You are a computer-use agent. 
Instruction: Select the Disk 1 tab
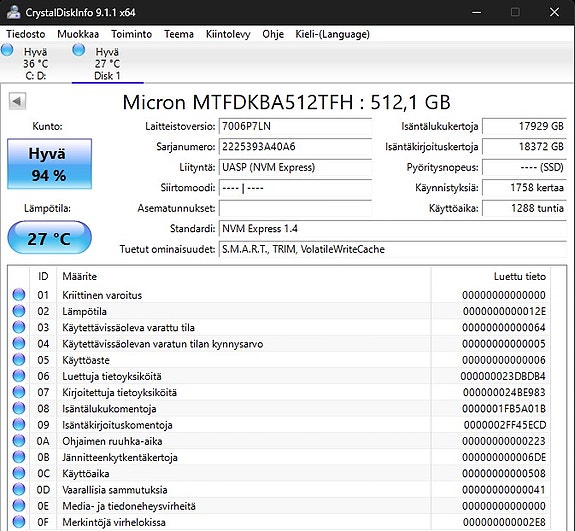pos(107,63)
